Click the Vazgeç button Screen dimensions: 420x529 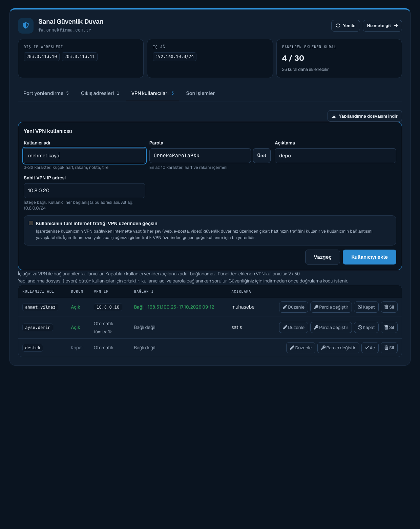click(x=322, y=257)
